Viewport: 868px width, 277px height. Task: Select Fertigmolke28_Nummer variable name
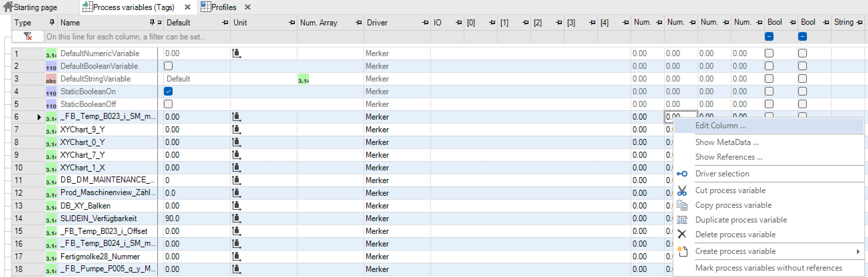(x=100, y=256)
